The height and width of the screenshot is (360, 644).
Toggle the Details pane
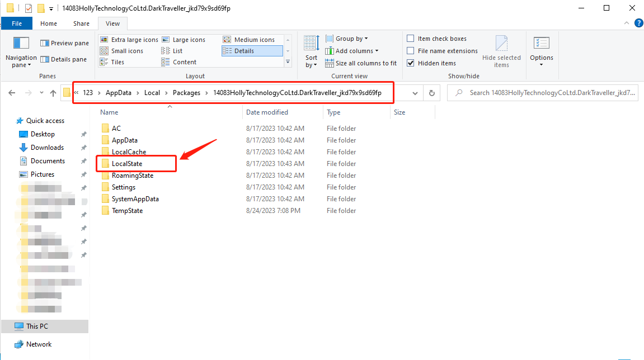[63, 59]
